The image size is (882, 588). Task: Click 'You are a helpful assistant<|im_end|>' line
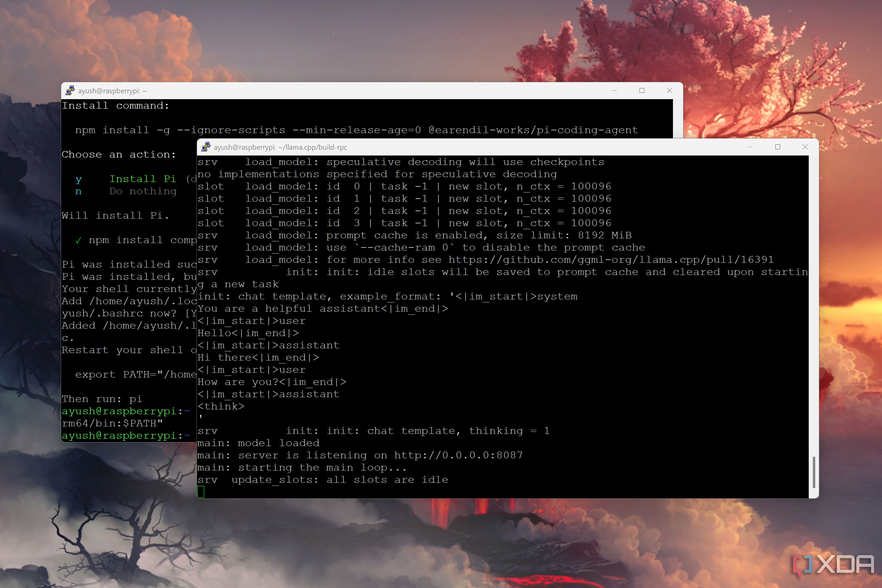(x=323, y=309)
